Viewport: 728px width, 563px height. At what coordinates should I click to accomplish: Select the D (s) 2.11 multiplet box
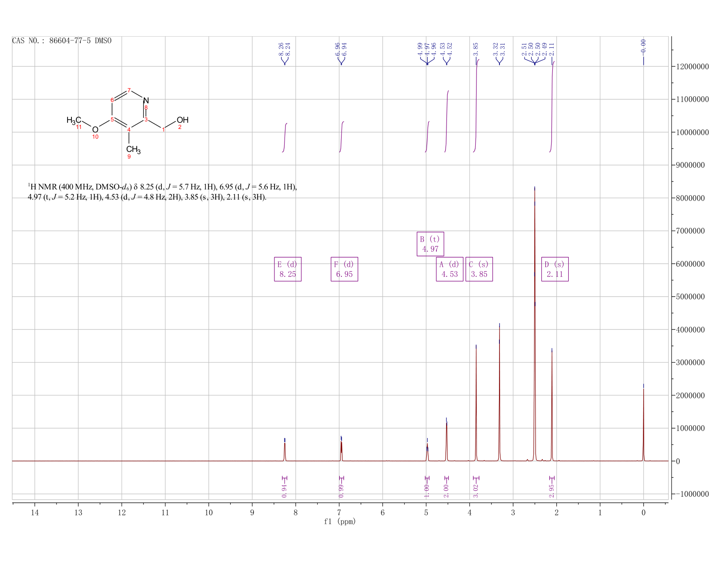pyautogui.click(x=555, y=269)
